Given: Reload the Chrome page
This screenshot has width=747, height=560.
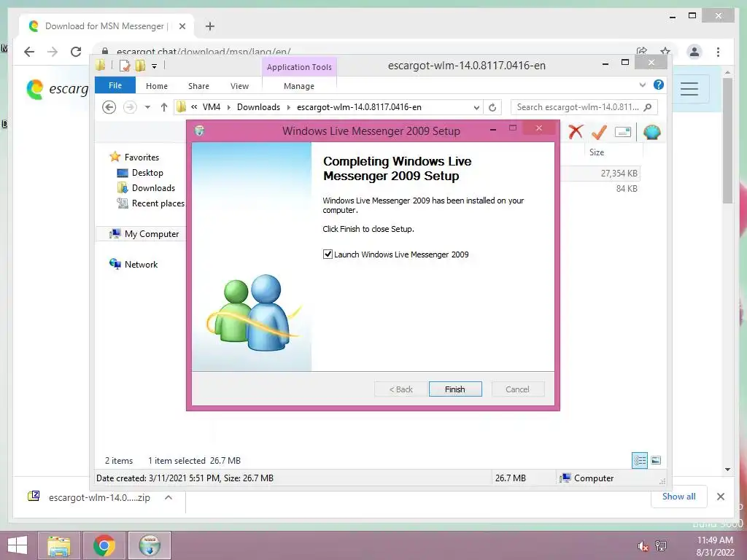Looking at the screenshot, I should pos(76,52).
